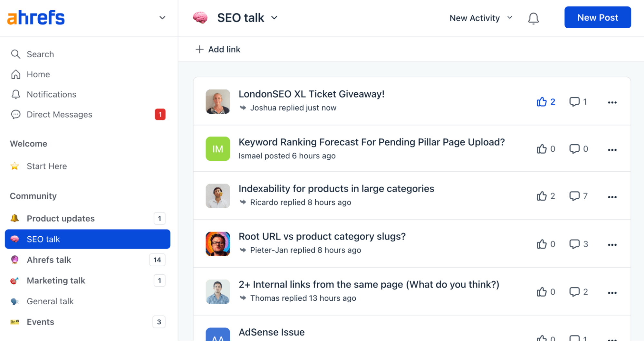Expand the SEO talk channel dropdown

point(274,18)
